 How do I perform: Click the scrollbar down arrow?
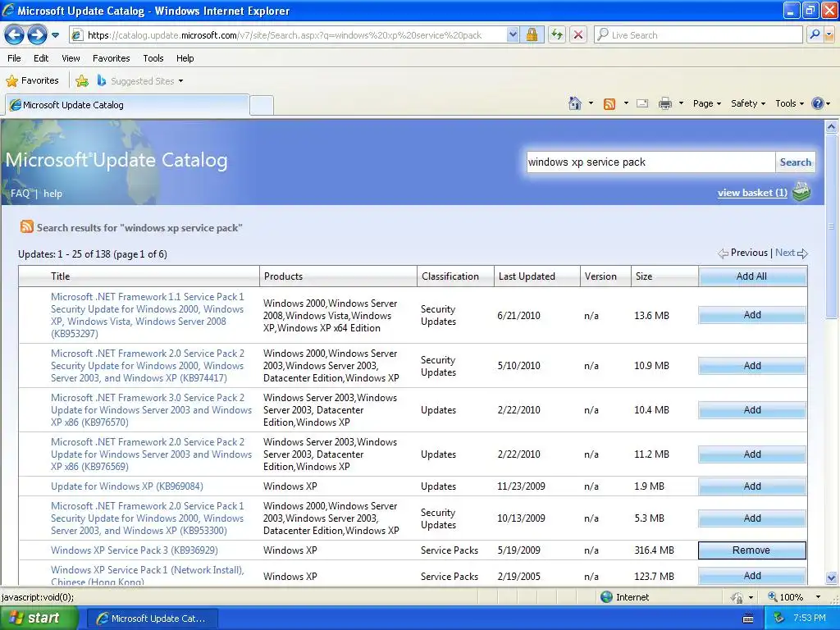click(x=832, y=577)
